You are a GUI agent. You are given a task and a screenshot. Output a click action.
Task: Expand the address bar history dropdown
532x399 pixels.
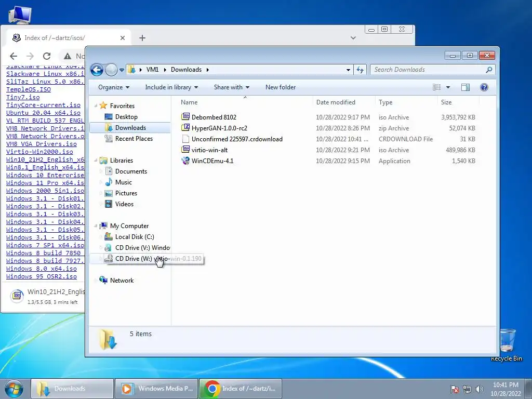pos(348,70)
